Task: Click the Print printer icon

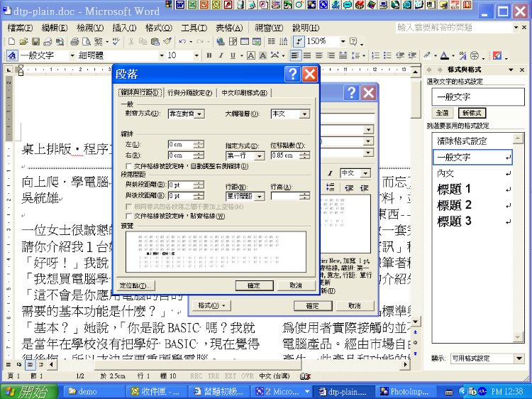Action: point(74,41)
